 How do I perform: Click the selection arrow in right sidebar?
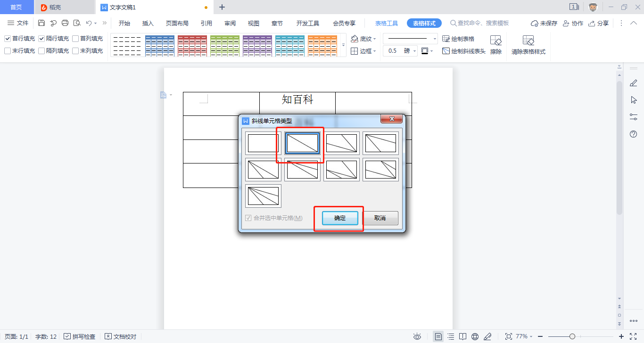(x=633, y=100)
